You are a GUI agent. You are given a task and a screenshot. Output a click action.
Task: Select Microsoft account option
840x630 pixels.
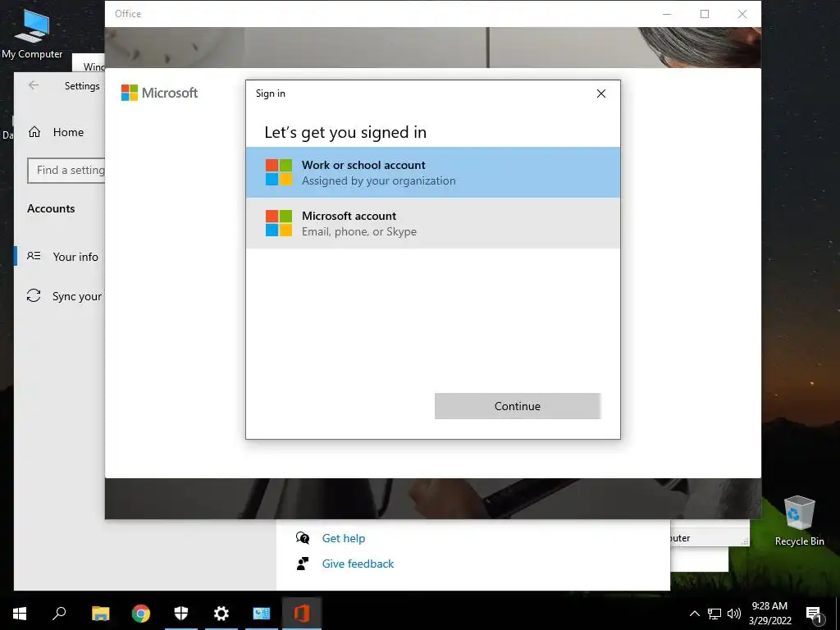[433, 223]
